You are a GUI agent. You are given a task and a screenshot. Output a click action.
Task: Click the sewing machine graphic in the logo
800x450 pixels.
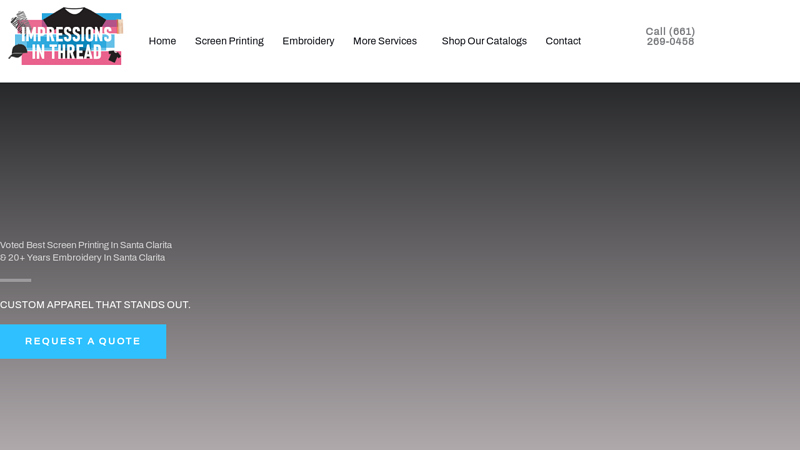[19, 19]
